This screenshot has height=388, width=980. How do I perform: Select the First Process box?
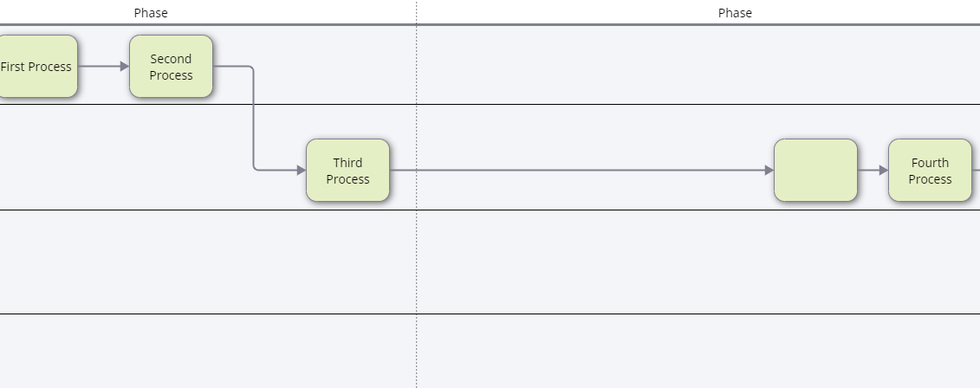pyautogui.click(x=36, y=67)
